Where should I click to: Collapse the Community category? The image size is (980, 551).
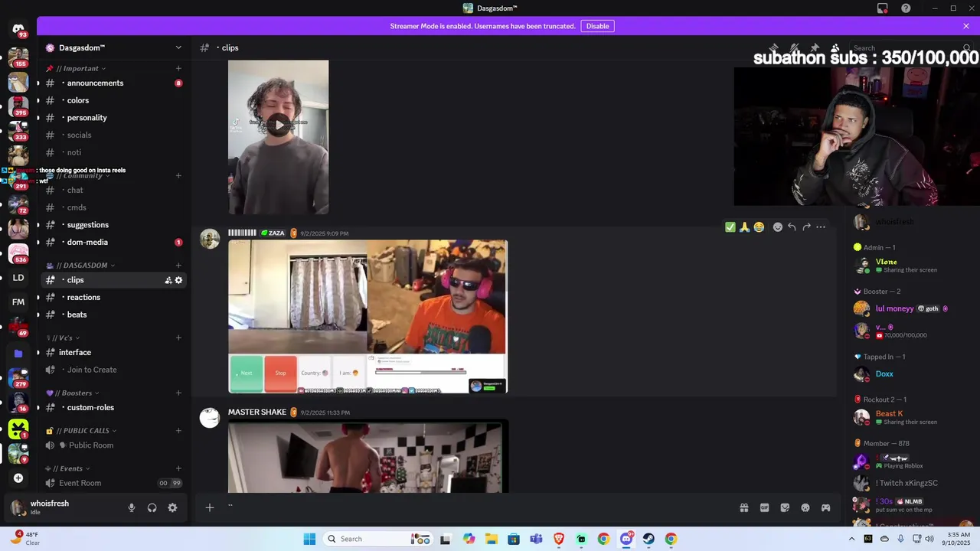tap(82, 176)
